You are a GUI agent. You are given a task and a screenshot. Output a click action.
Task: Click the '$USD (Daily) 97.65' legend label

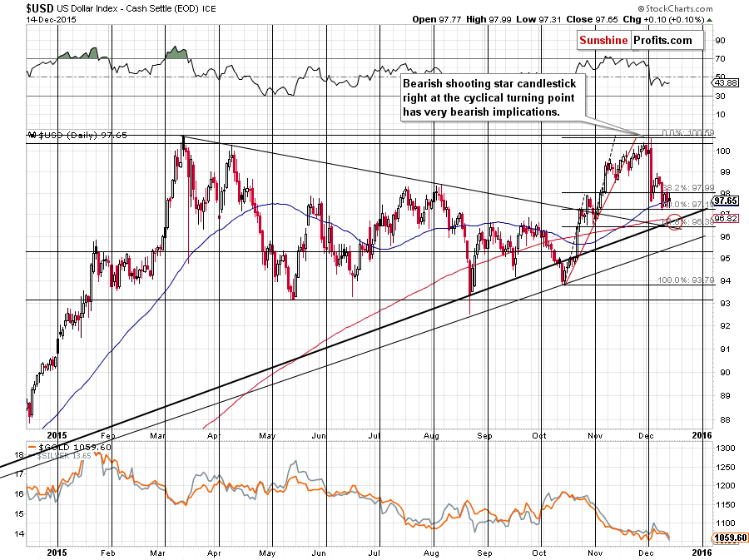[x=77, y=135]
